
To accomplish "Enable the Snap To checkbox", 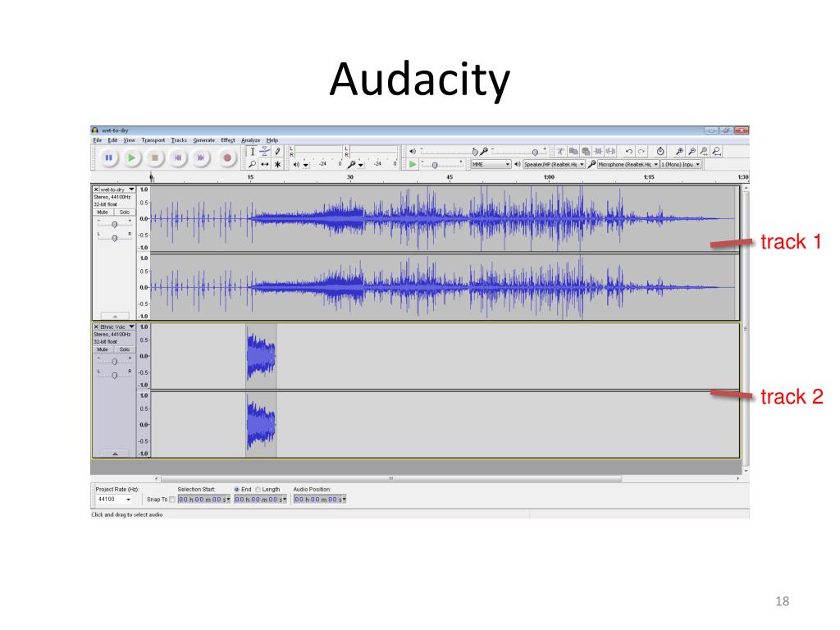I will pyautogui.click(x=172, y=500).
